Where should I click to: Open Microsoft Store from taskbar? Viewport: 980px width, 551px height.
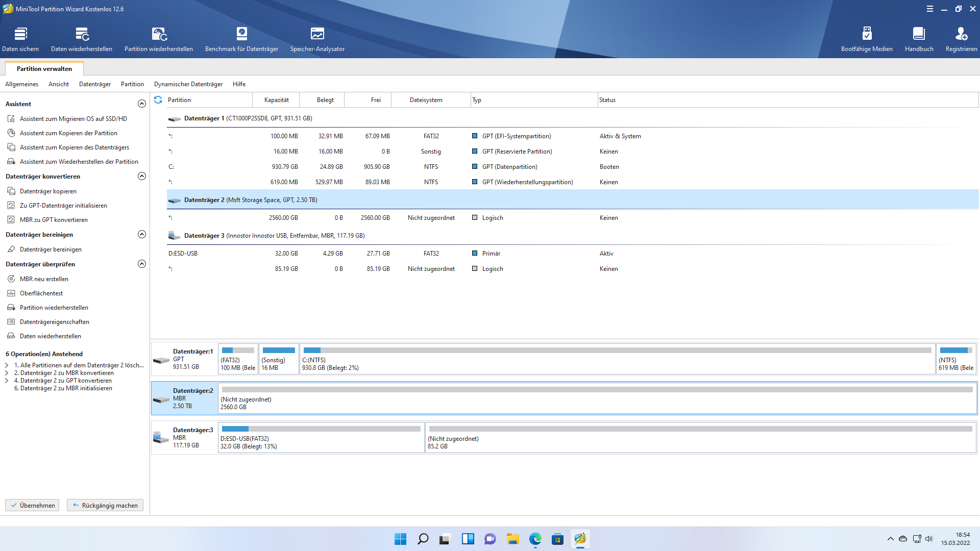(558, 539)
